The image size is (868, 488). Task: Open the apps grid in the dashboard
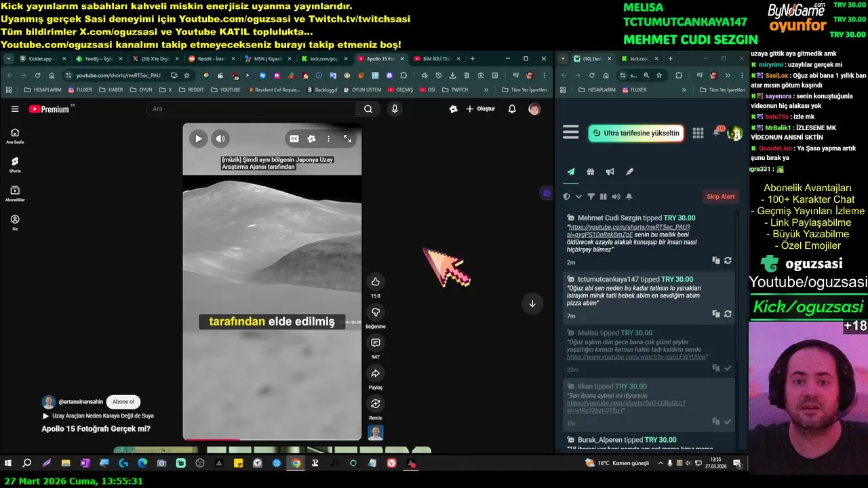click(698, 133)
